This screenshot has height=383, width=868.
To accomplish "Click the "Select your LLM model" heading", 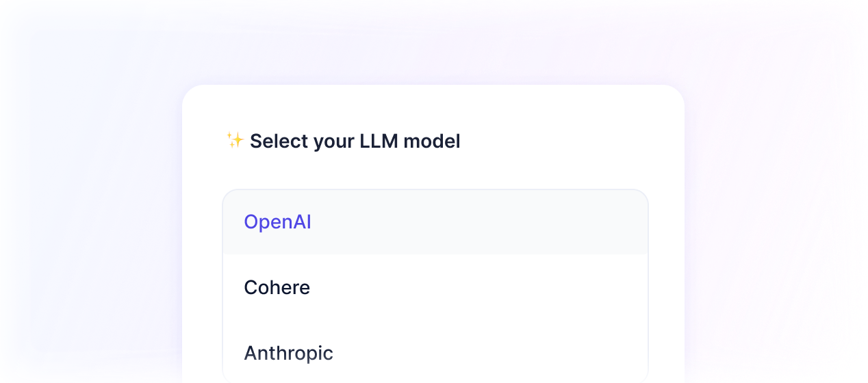I will pos(355,142).
